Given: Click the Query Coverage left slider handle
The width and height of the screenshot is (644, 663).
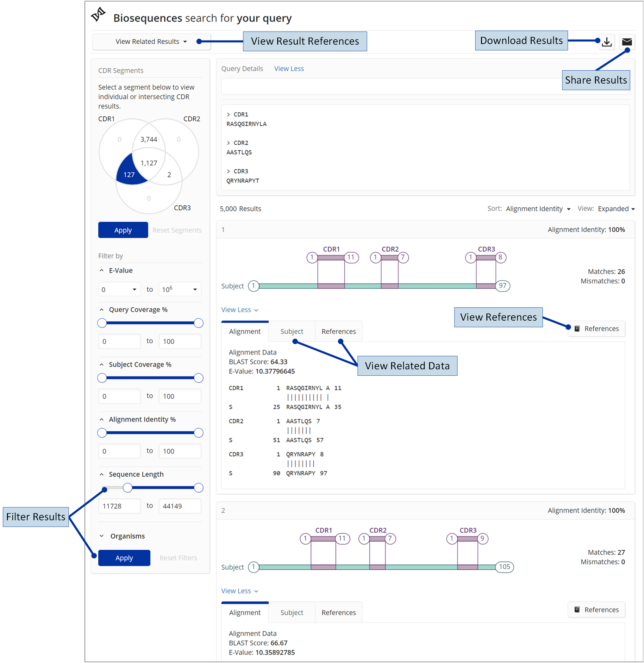Looking at the screenshot, I should [102, 323].
